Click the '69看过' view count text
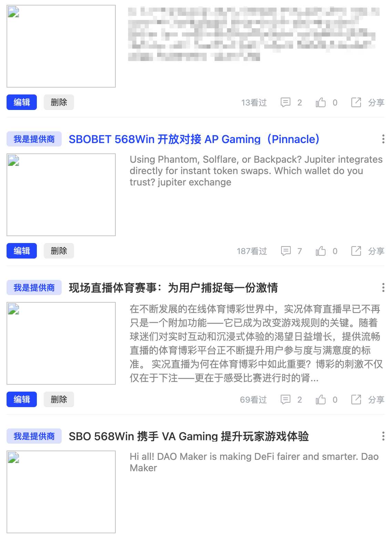 254,400
